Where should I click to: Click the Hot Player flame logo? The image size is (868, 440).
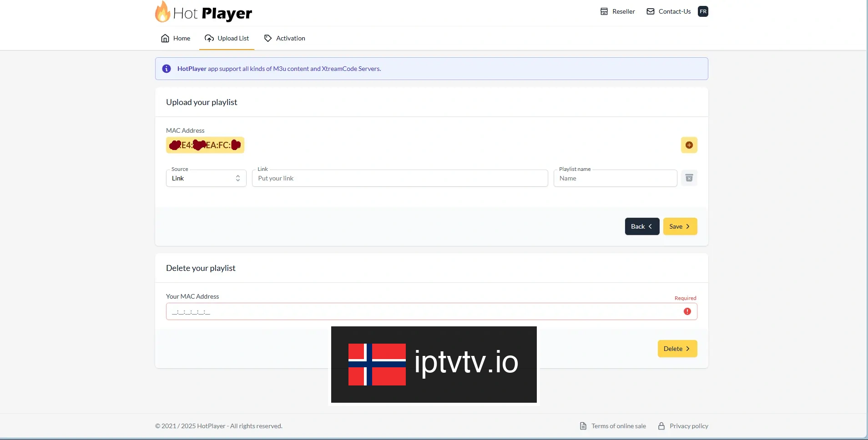pyautogui.click(x=203, y=12)
